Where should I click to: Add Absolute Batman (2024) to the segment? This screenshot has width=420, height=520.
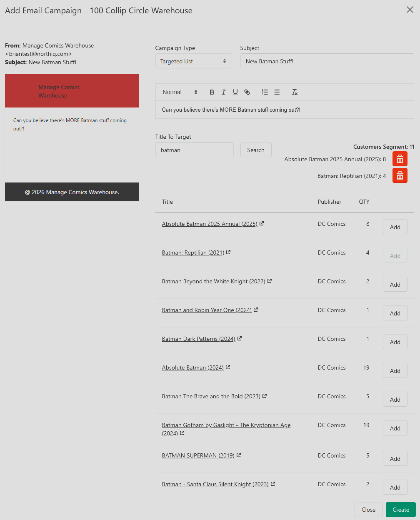395,371
